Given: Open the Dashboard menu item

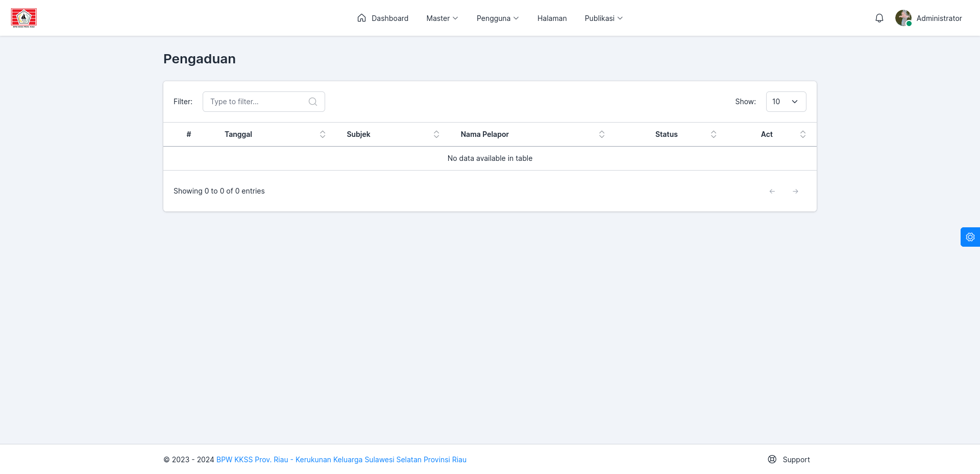Looking at the screenshot, I should [383, 18].
